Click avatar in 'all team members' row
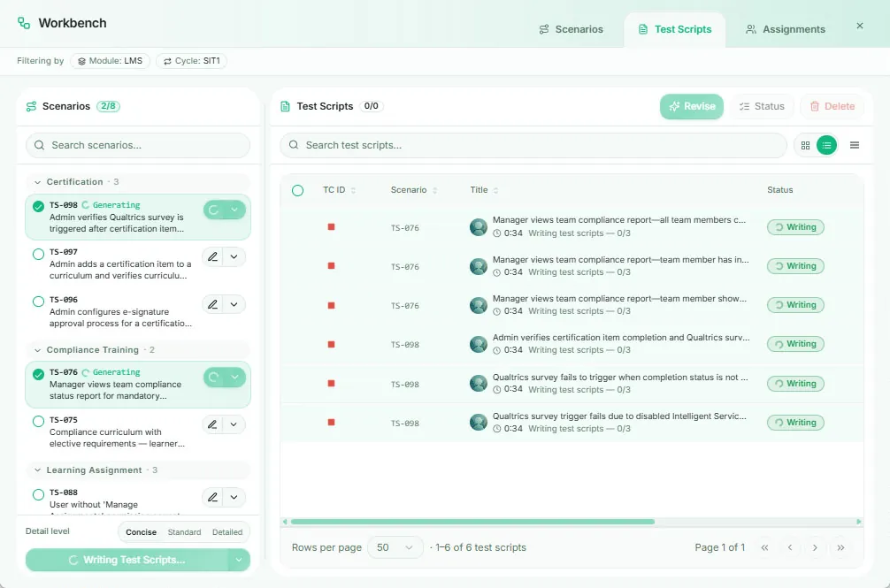Image resolution: width=890 pixels, height=588 pixels. [x=479, y=227]
